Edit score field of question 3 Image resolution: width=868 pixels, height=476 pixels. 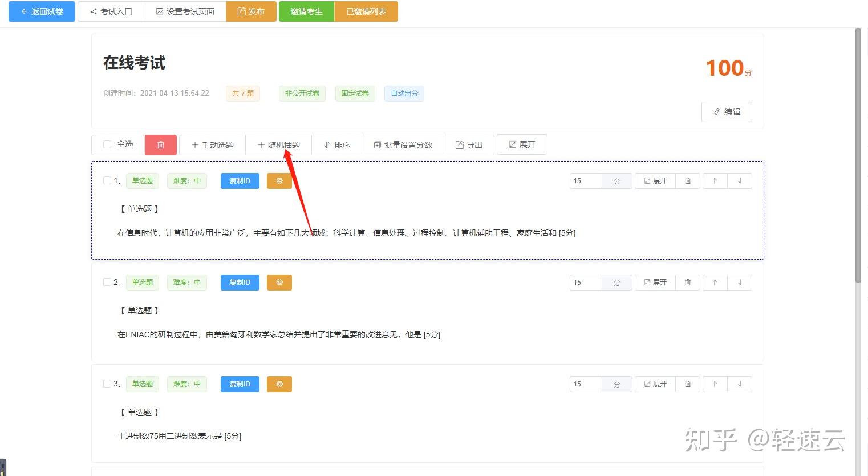[586, 384]
